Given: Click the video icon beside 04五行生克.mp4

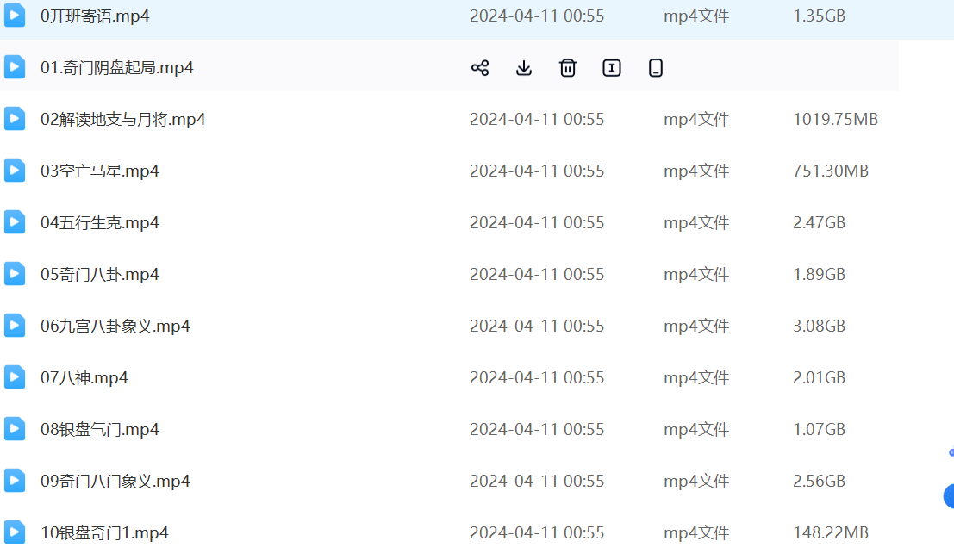Looking at the screenshot, I should (15, 222).
